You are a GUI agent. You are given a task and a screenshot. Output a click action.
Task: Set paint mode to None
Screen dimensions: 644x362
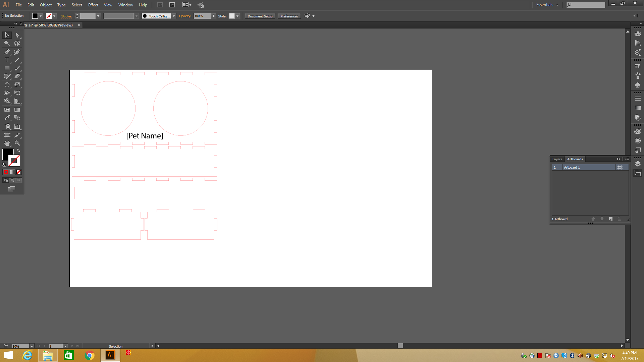[x=19, y=172]
